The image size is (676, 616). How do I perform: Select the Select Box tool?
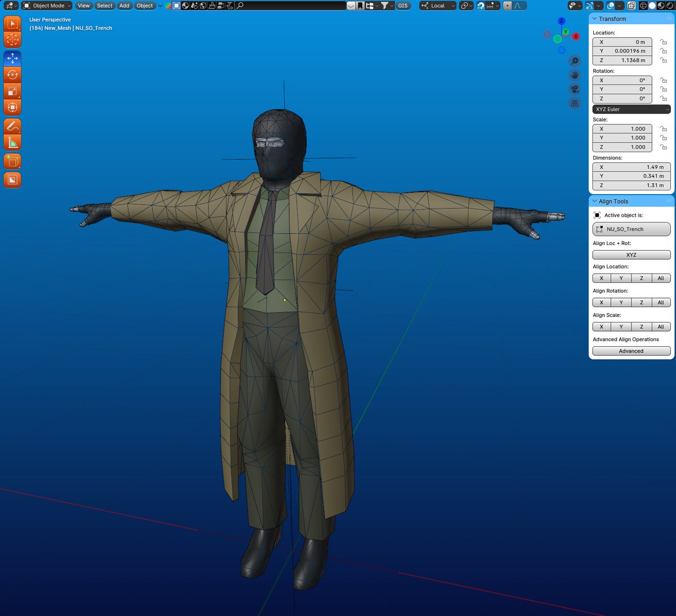click(x=12, y=24)
